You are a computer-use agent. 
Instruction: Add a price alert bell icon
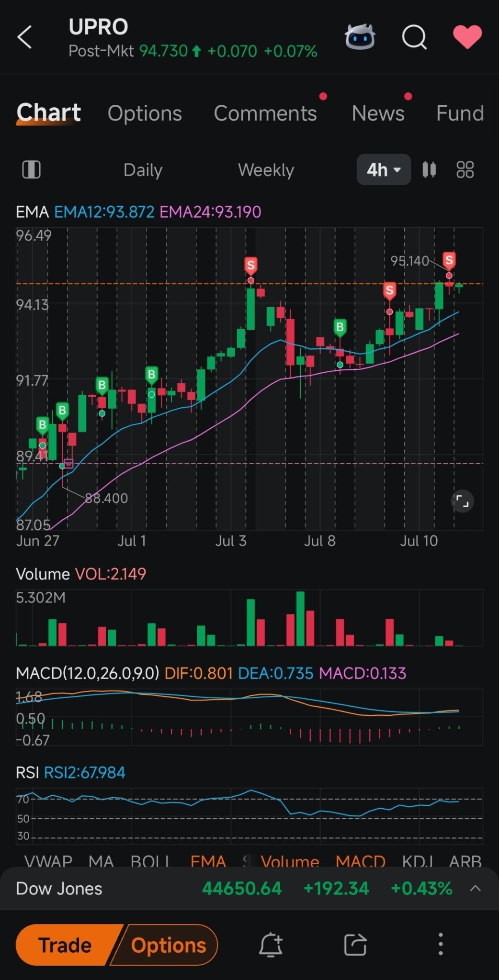pyautogui.click(x=271, y=945)
